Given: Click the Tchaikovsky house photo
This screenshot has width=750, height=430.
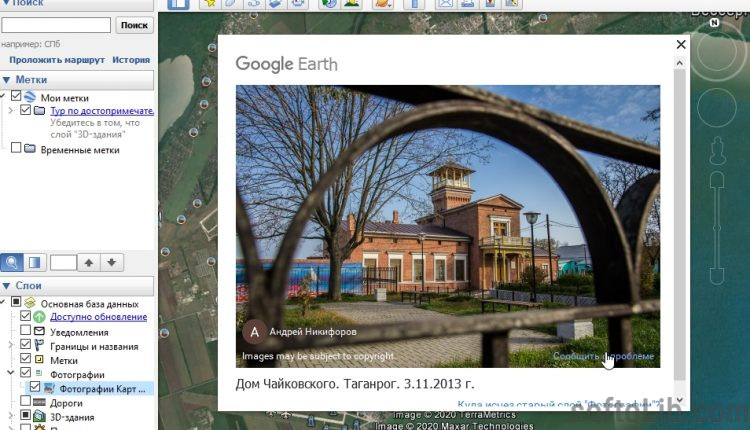Looking at the screenshot, I should coord(448,226).
